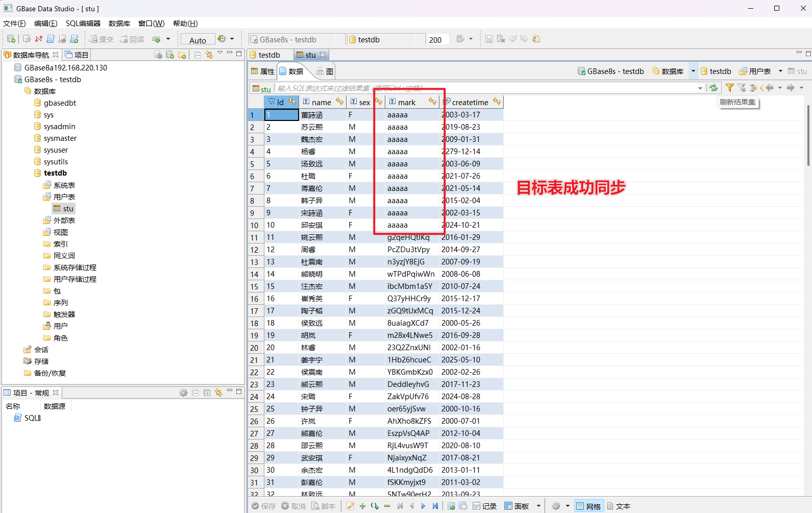Open the filter history dropdown arrow
The width and height of the screenshot is (812, 513).
point(700,88)
